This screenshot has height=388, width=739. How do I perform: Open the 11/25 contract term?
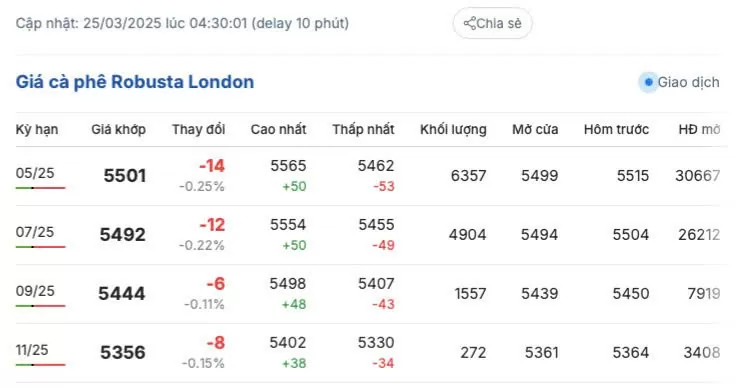(x=32, y=350)
